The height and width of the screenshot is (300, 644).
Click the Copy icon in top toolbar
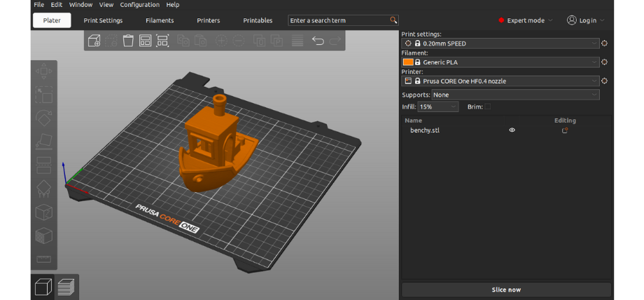tap(183, 41)
